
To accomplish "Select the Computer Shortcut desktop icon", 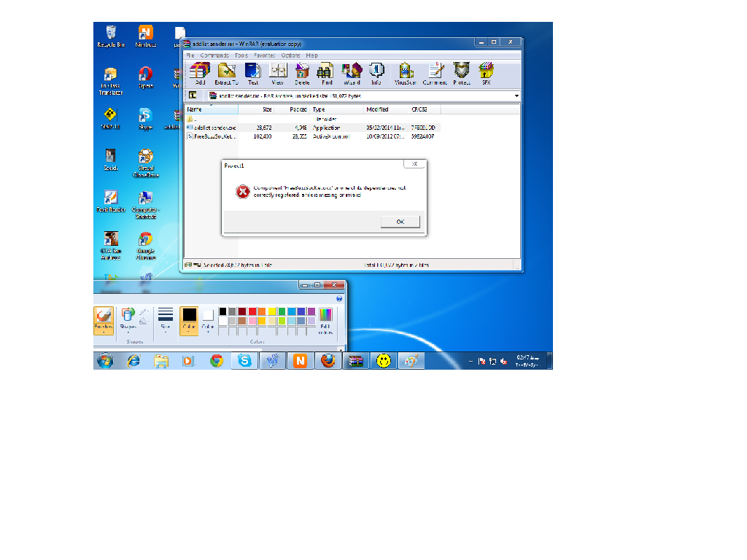I will pos(146,205).
